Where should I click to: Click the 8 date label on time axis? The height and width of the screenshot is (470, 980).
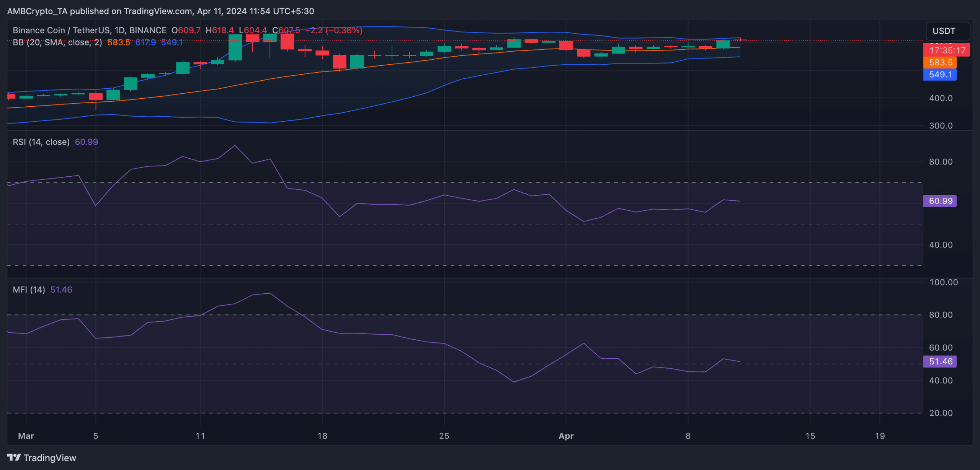pos(688,436)
